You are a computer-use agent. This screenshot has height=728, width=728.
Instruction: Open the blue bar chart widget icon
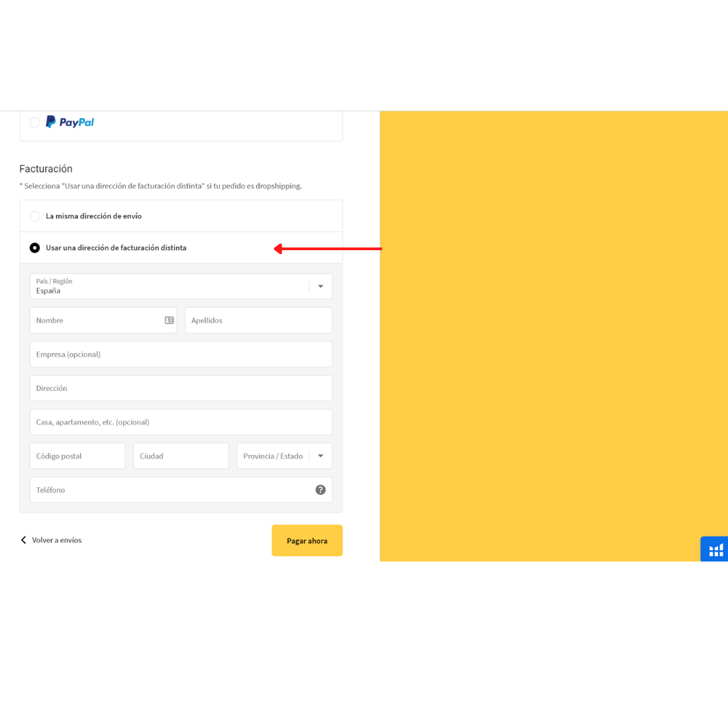(x=715, y=550)
